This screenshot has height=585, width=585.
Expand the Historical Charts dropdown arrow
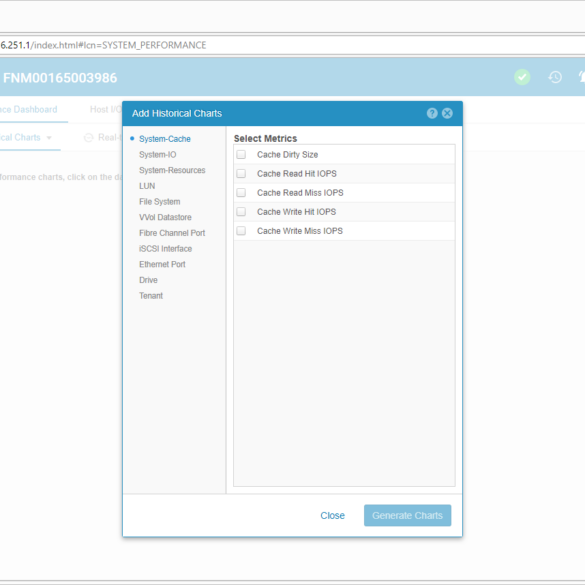tap(49, 138)
